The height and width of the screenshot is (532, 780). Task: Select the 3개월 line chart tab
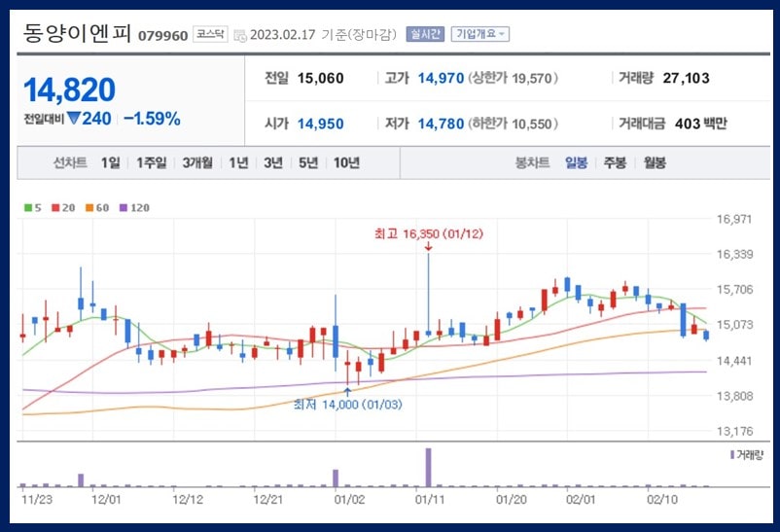tap(197, 162)
